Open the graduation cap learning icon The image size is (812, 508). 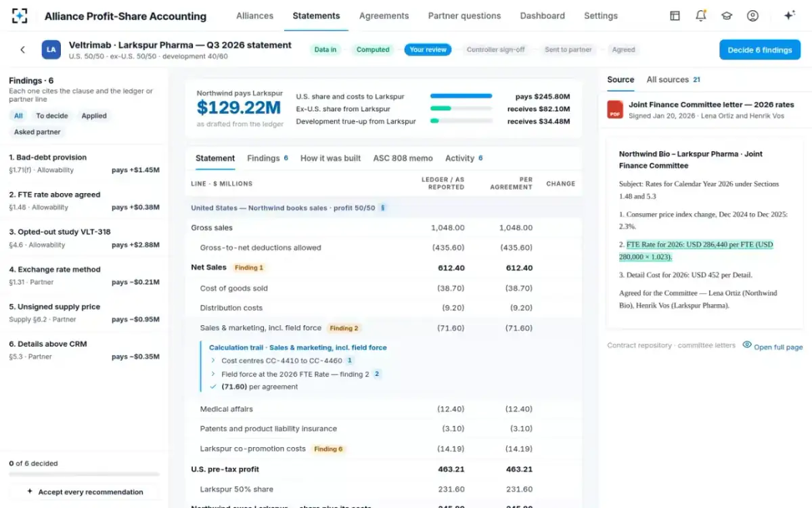727,16
